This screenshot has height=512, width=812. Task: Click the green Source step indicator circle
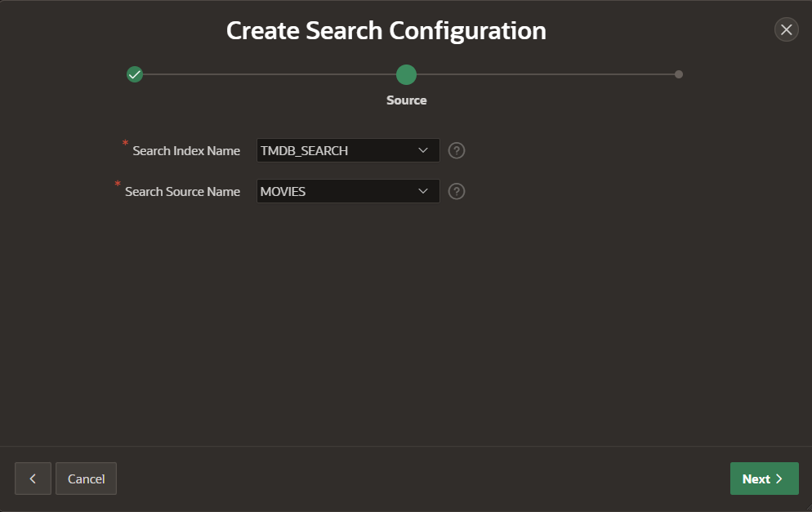pos(406,73)
